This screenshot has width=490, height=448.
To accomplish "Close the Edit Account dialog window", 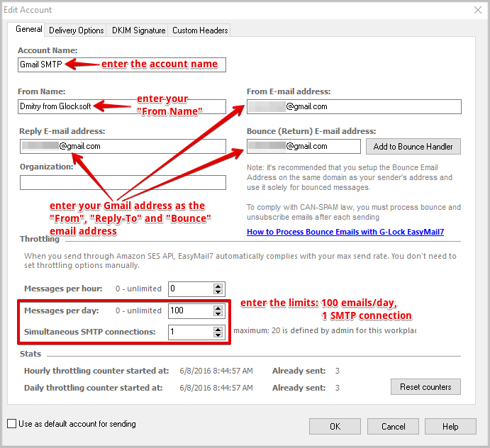I will click(x=477, y=10).
